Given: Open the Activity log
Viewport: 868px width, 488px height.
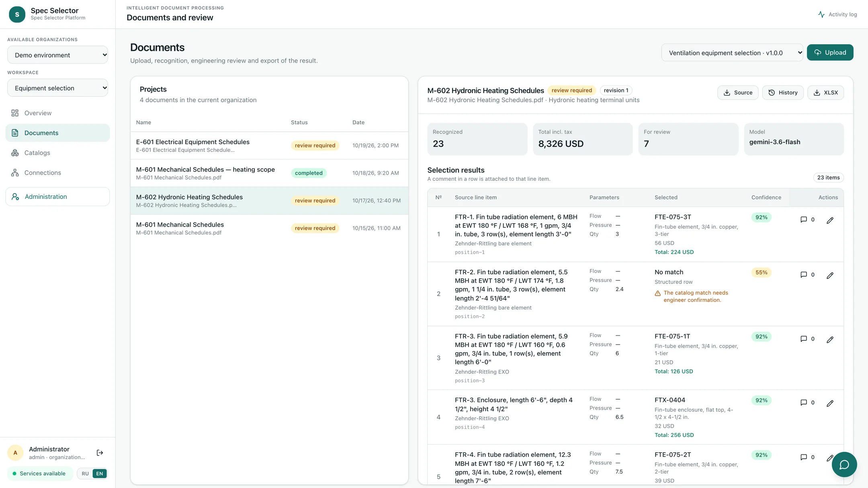Looking at the screenshot, I should [x=837, y=14].
